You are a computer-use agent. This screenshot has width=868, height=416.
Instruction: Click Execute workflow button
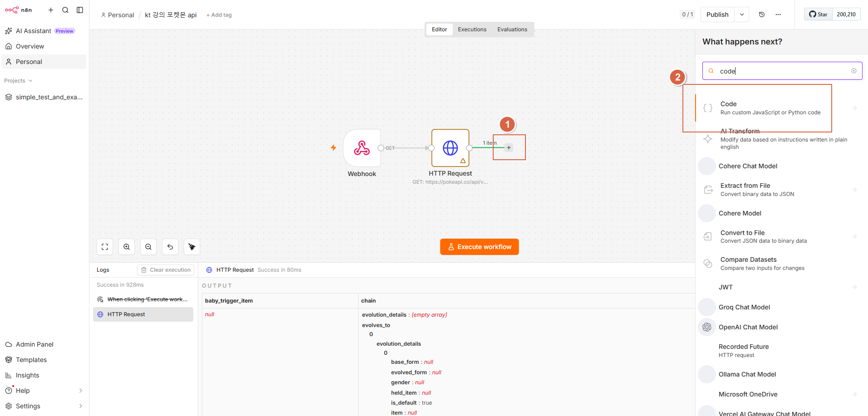(x=479, y=247)
